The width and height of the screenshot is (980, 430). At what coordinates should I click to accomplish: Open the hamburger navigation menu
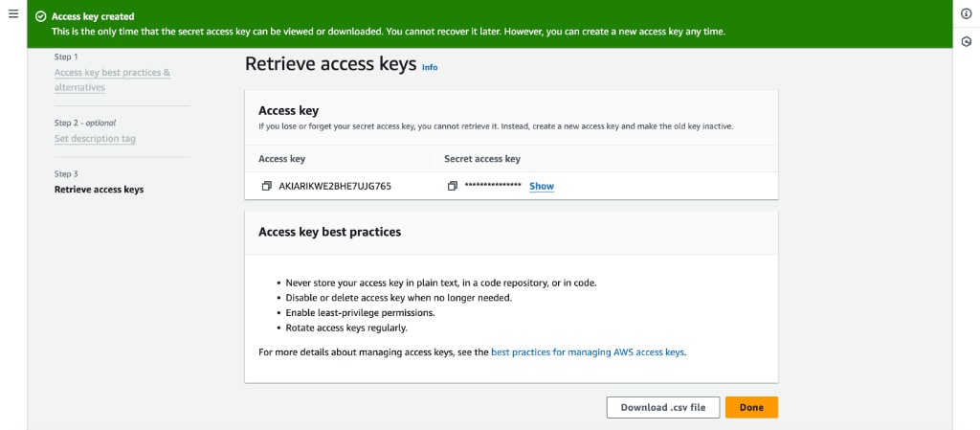pyautogui.click(x=13, y=13)
